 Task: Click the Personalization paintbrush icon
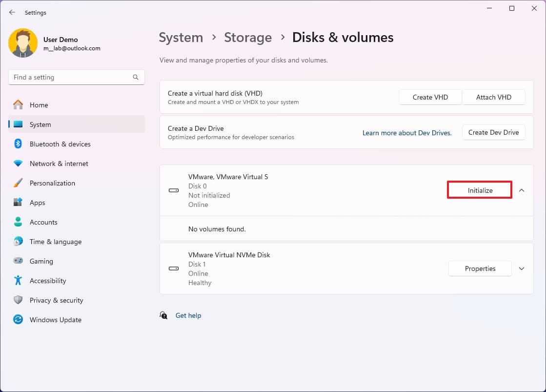point(18,183)
